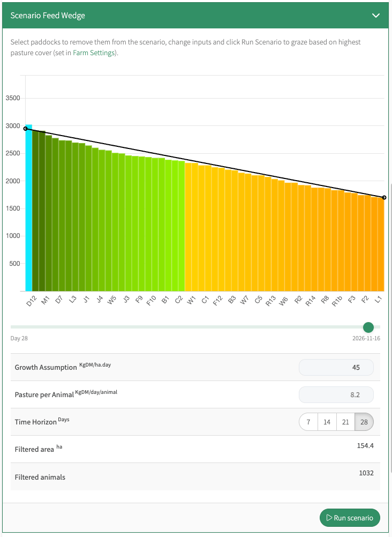The image size is (392, 537).
Task: Select the B3 paddock bar
Action: pos(228,230)
